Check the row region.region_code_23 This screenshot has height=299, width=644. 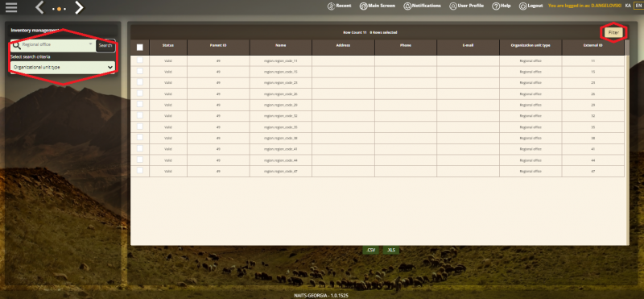[x=139, y=82]
